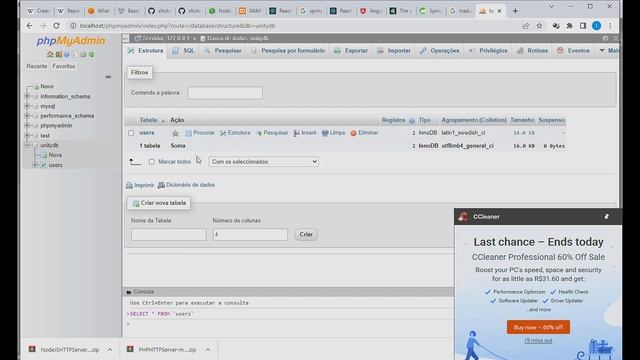Open Dicionário de dados link

tap(187, 185)
